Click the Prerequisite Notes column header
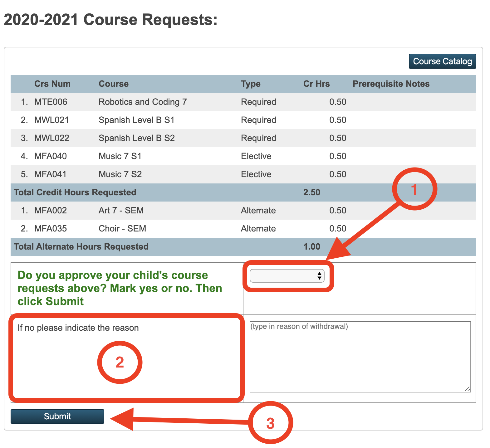 [x=391, y=84]
